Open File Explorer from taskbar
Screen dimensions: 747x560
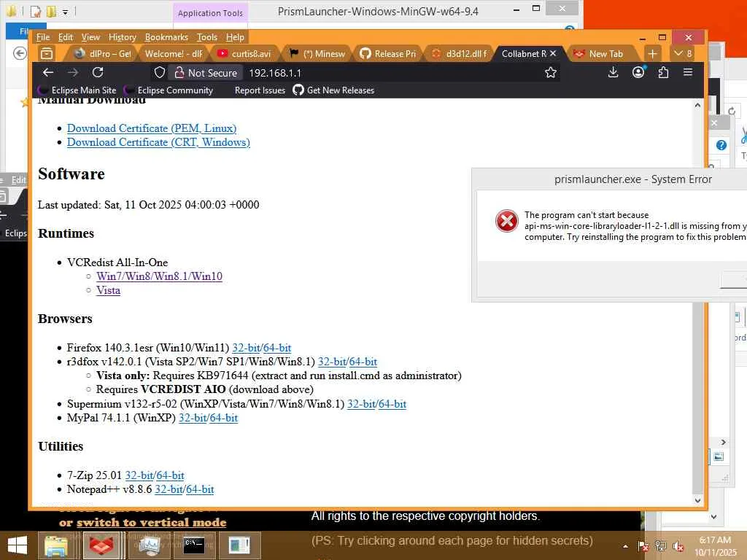tap(56, 545)
